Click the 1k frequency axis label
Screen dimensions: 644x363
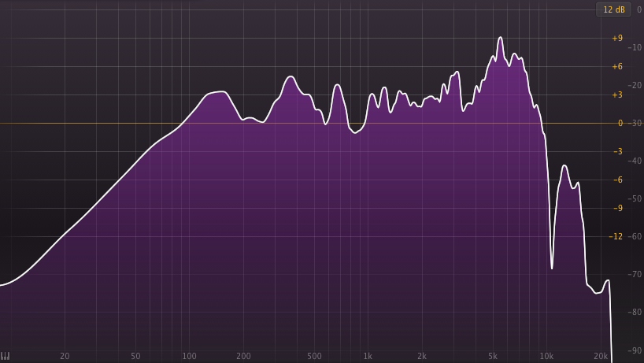pos(368,356)
